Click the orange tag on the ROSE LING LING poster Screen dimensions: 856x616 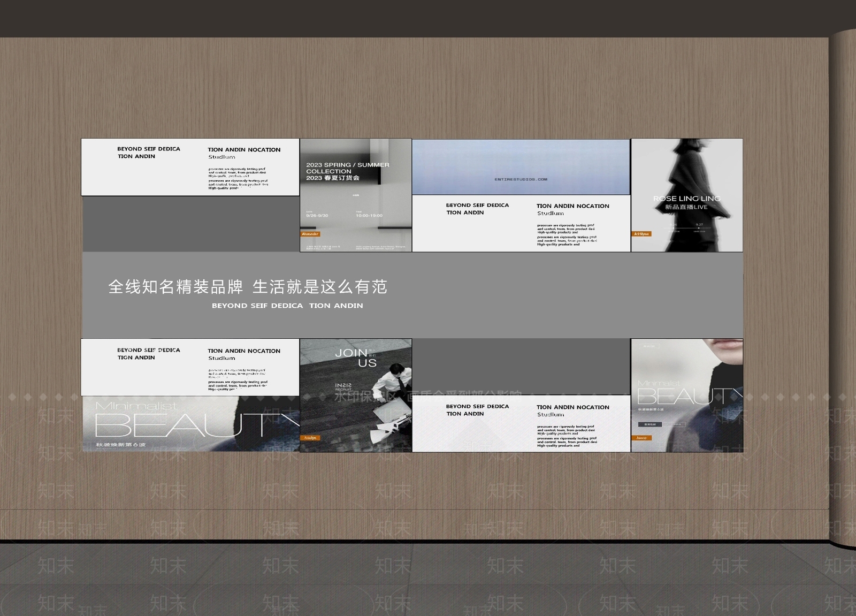pyautogui.click(x=641, y=234)
